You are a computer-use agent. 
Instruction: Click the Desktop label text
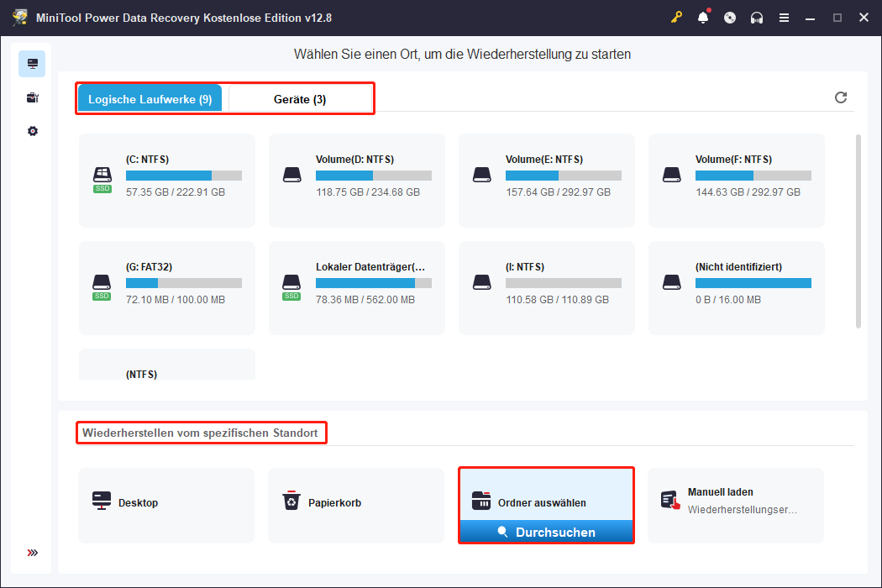pos(138,502)
